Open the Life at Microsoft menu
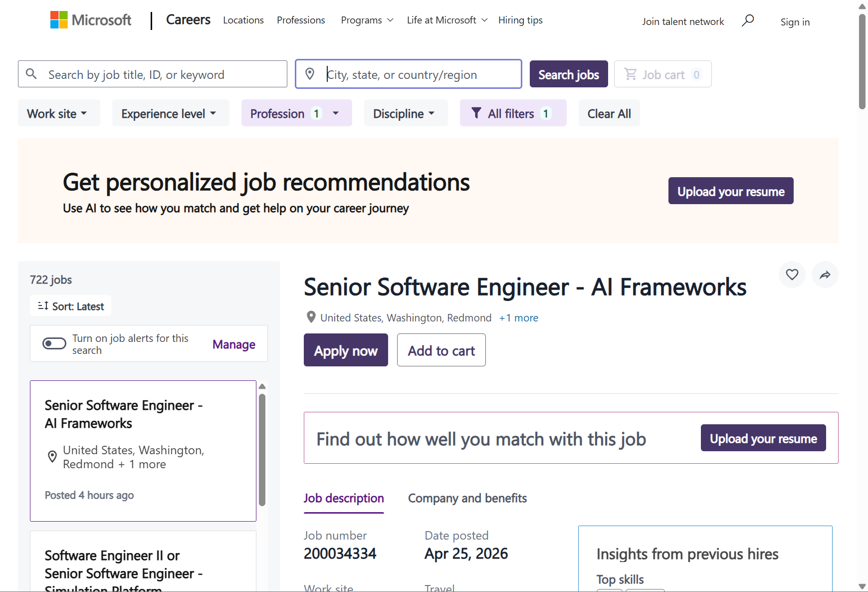This screenshot has width=868, height=592. (x=446, y=20)
